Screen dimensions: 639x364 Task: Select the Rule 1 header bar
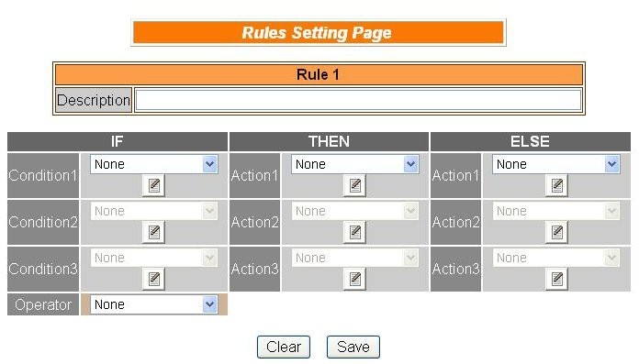tap(319, 74)
